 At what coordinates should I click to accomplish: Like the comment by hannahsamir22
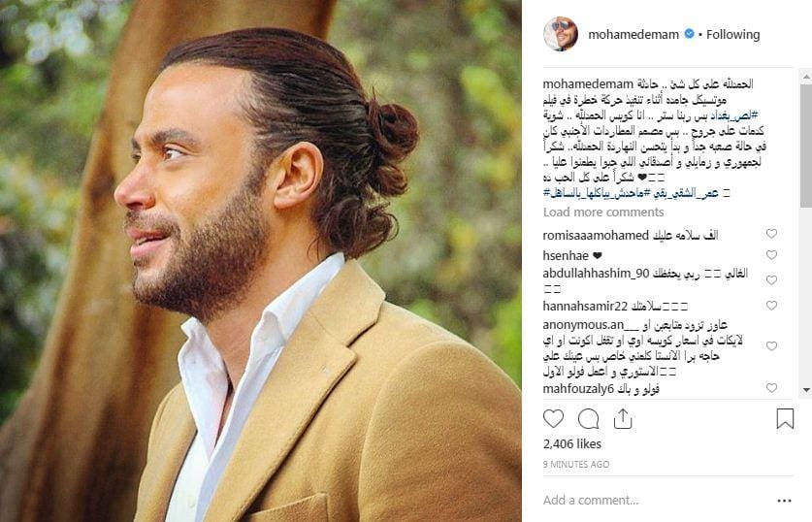coord(771,305)
